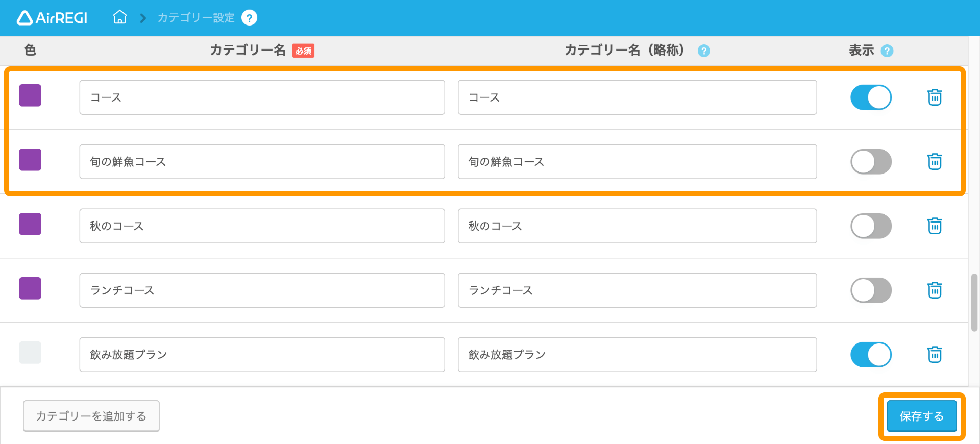980x444 pixels.
Task: Edit 旬の鮮魚コース category name field
Action: coord(262,162)
